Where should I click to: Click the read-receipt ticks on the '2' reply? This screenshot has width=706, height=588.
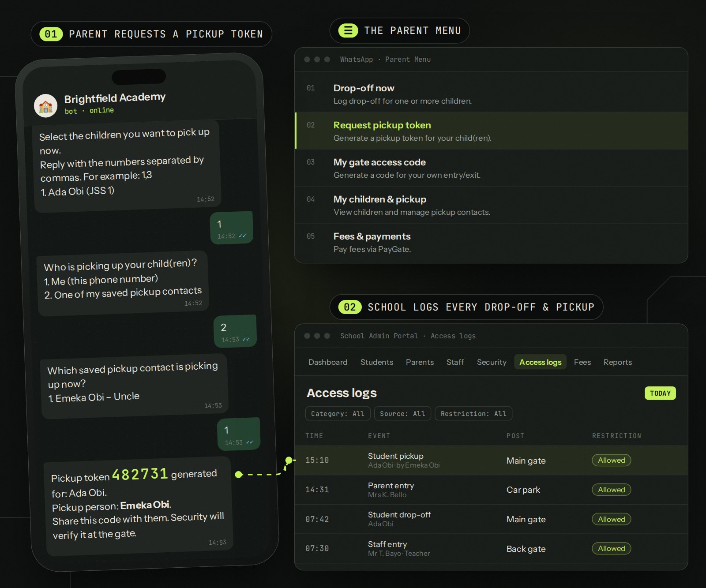pyautogui.click(x=246, y=339)
